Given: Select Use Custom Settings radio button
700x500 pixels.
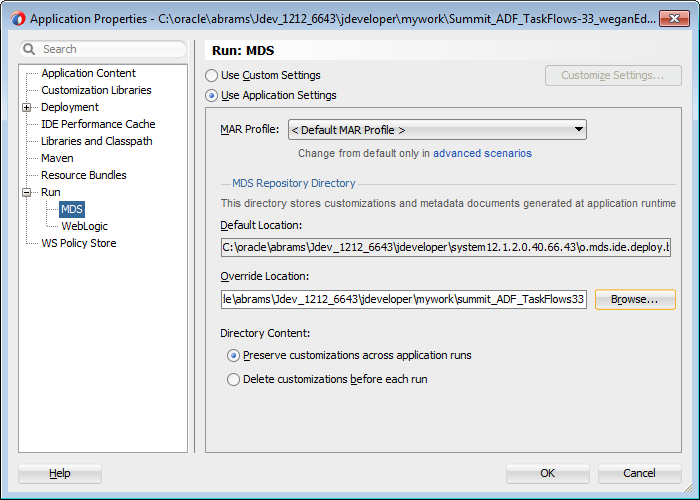Looking at the screenshot, I should [x=211, y=75].
